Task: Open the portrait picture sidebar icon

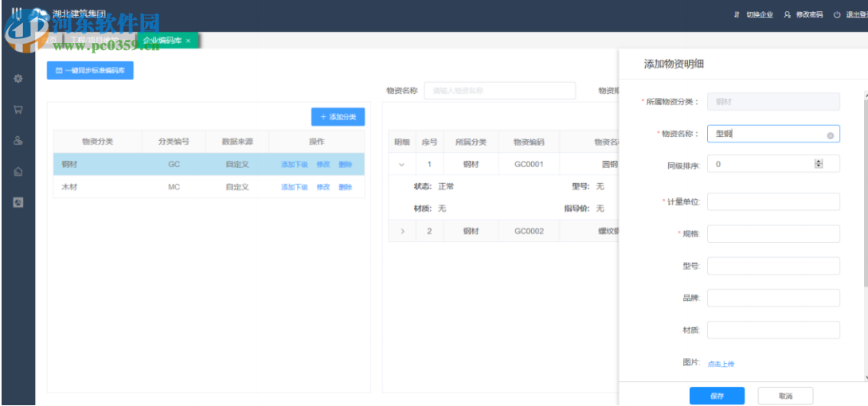Action: coord(18,202)
